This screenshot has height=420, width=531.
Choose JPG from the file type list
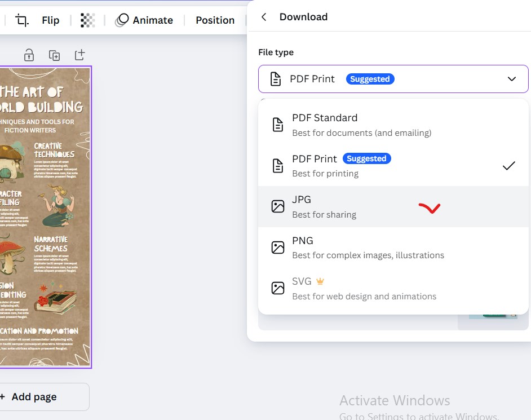[x=393, y=206]
